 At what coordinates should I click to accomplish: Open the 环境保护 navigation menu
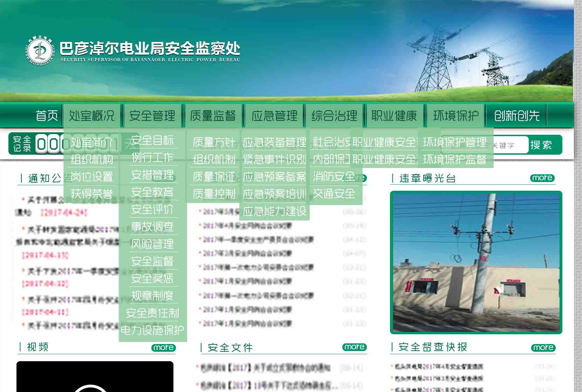[x=456, y=115]
